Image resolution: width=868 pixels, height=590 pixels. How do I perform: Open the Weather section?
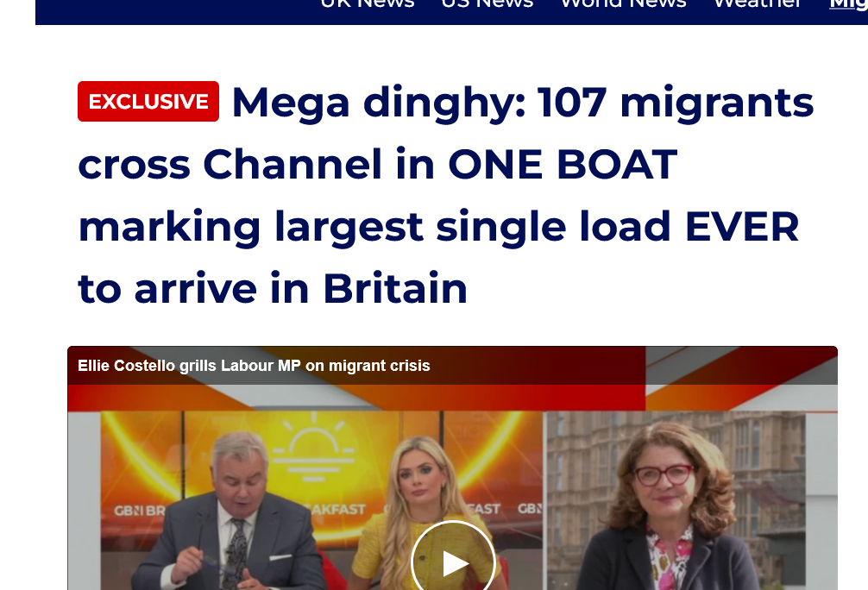[758, 4]
